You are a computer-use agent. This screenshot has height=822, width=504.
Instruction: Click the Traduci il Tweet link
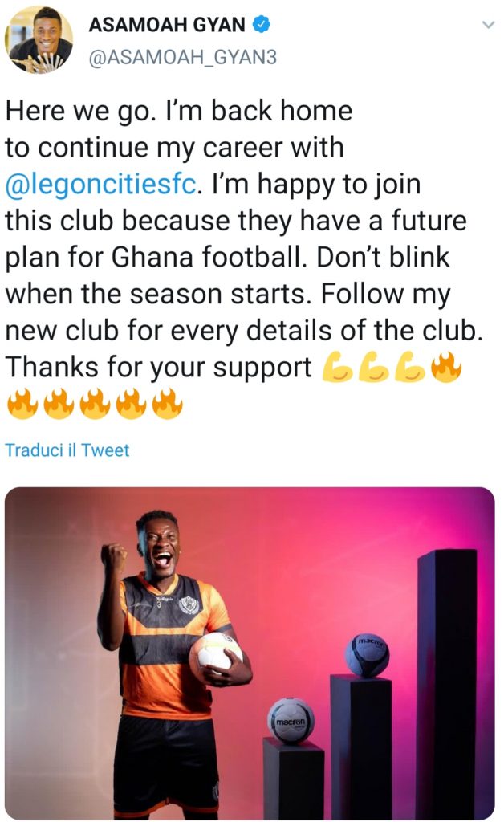click(x=67, y=450)
